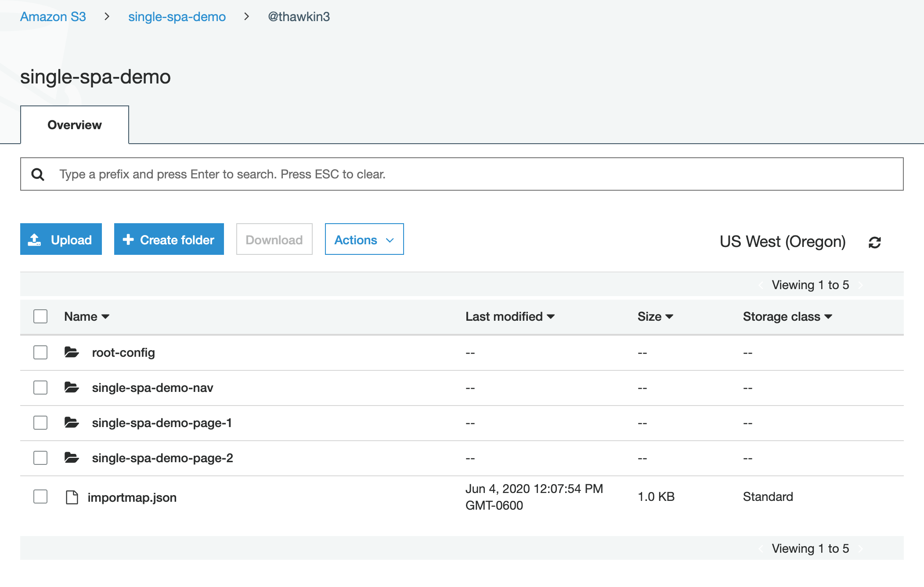Click the file icon for importmap.json
This screenshot has height=587, width=924.
72,497
